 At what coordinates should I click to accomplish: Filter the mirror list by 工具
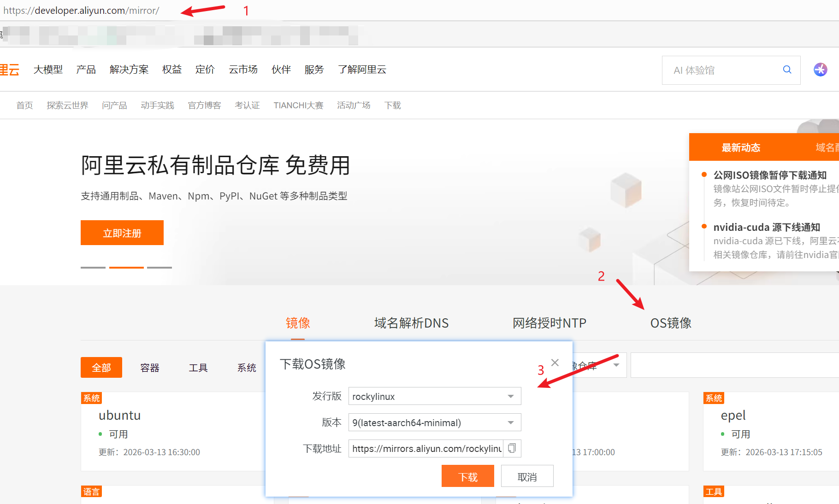point(198,368)
